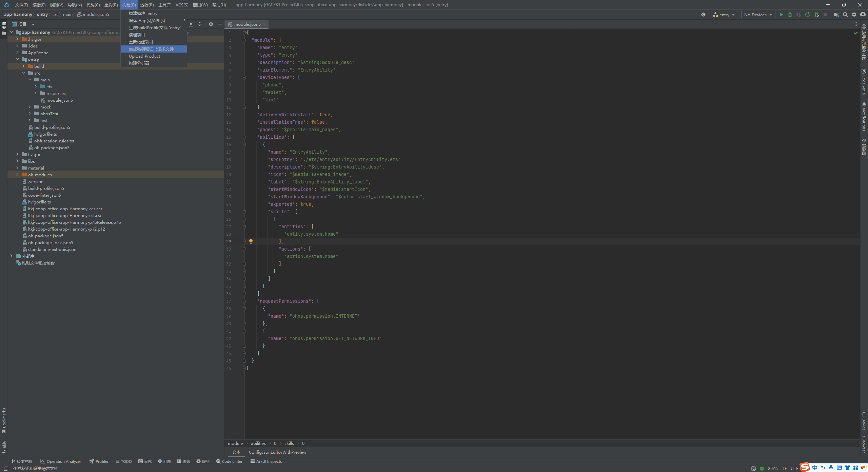The image size is (868, 472).
Task: Open the 构建分析器 menu entry
Action: [154, 63]
